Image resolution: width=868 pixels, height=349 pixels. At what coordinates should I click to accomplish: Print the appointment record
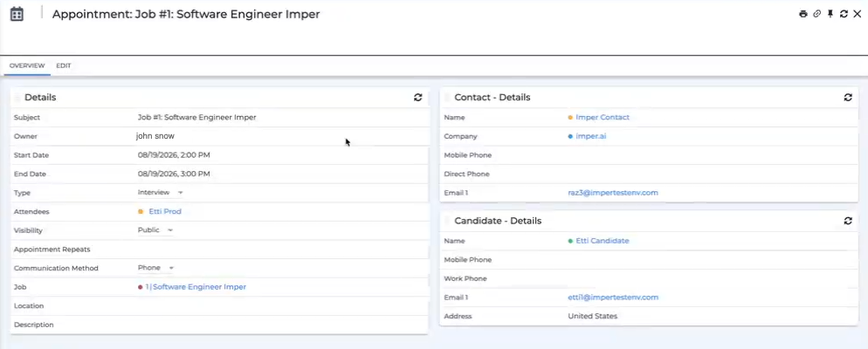(x=803, y=14)
